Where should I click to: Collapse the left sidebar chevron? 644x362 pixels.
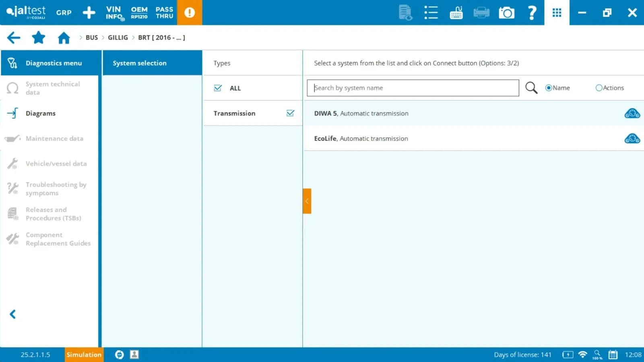(13, 314)
